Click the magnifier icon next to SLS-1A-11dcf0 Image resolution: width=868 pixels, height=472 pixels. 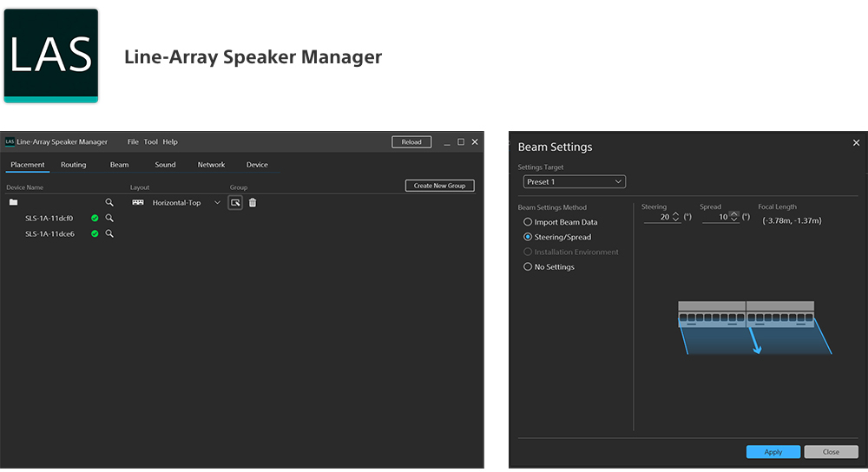109,219
